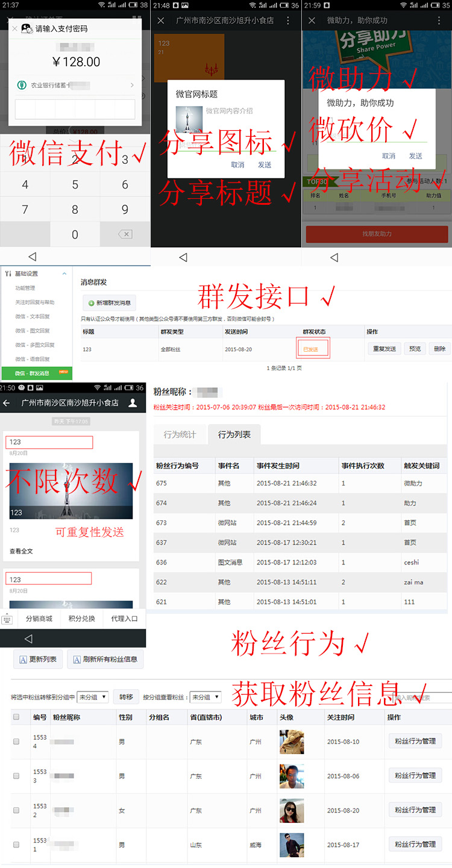The width and height of the screenshot is (452, 868).
Task: Open 微信 - 图文回复 in the sidebar
Action: click(x=33, y=331)
